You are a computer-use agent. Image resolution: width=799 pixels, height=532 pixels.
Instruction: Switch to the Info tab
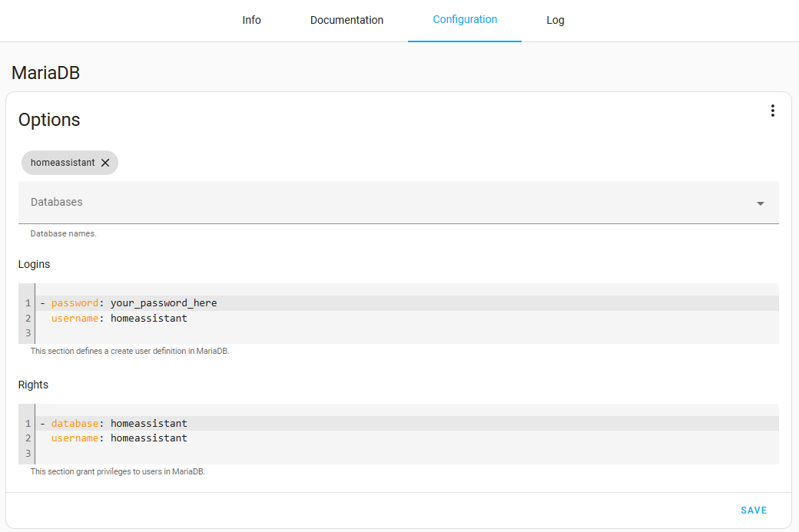(x=251, y=21)
